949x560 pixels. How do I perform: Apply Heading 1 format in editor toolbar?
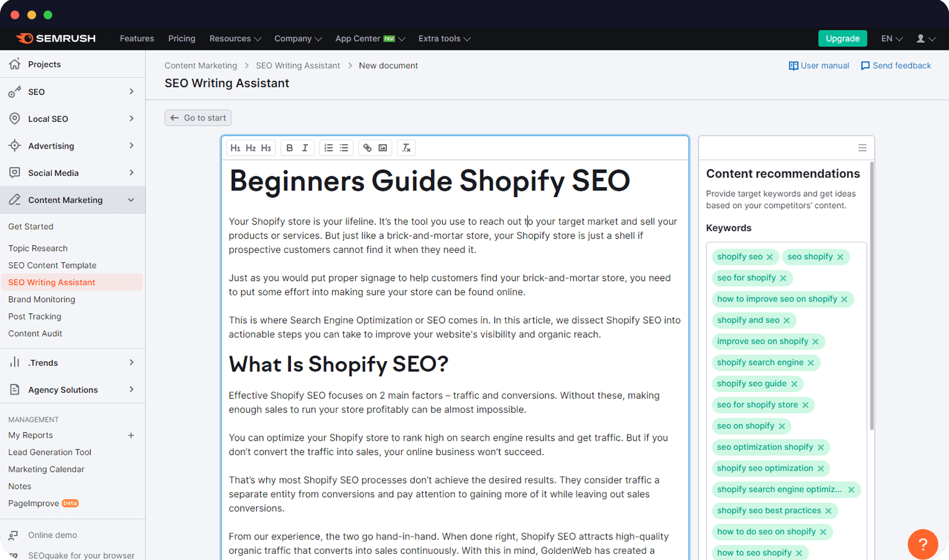coord(235,148)
